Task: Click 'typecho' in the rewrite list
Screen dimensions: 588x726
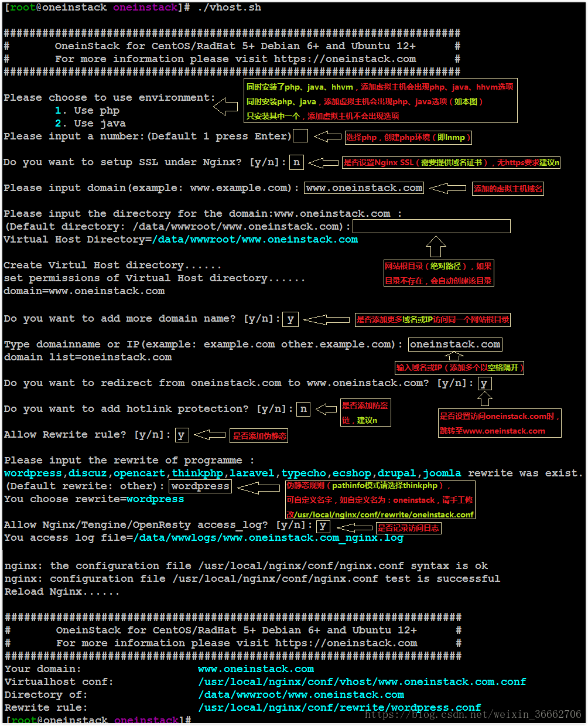Action: coord(304,473)
